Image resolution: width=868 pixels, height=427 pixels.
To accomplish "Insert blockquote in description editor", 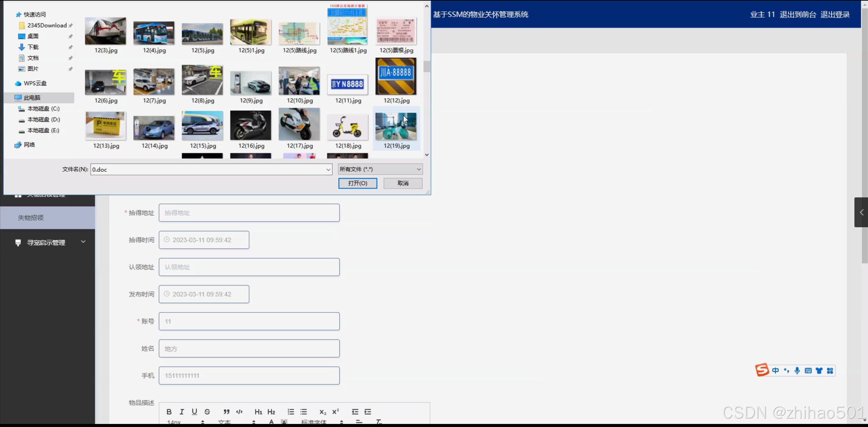I will [x=226, y=412].
